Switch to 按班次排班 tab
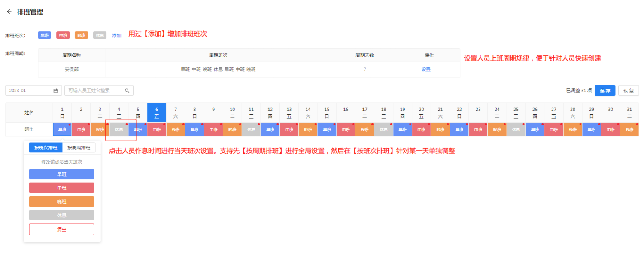This screenshot has width=644, height=253. (46, 148)
